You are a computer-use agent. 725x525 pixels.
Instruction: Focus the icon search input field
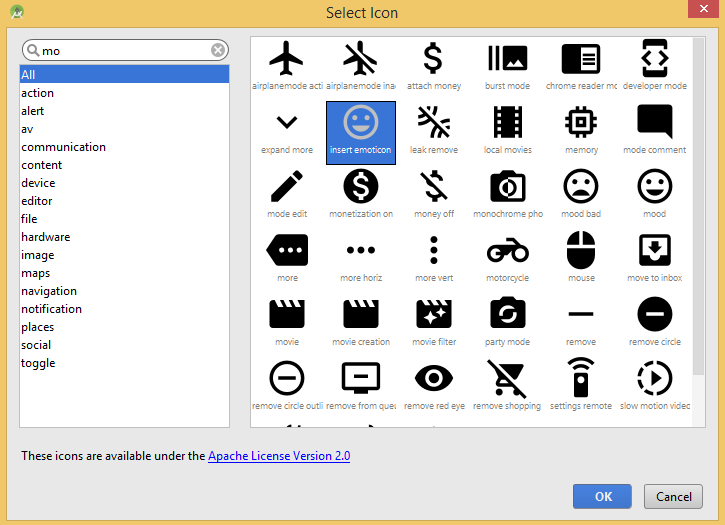point(125,50)
